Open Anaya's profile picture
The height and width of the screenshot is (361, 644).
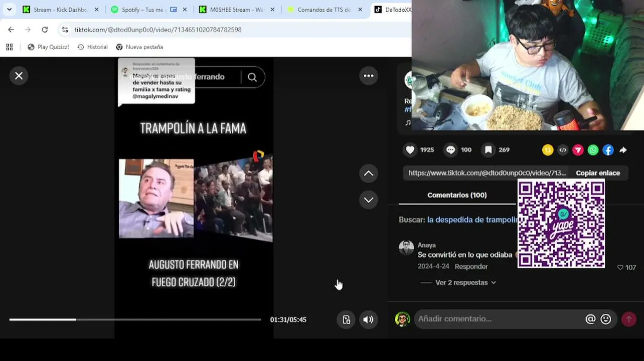[406, 248]
